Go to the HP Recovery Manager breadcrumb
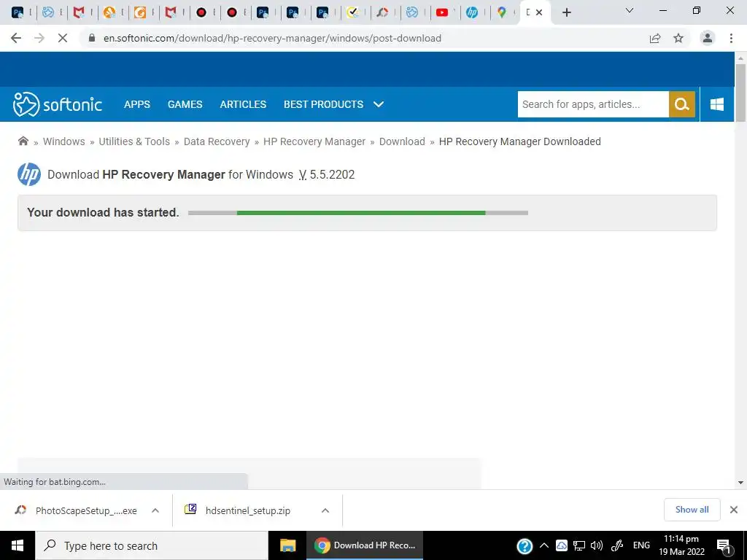This screenshot has width=747, height=560. [314, 141]
